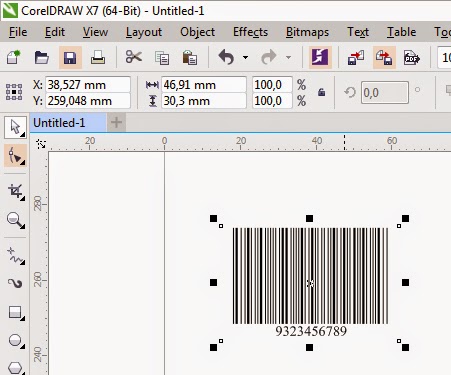Select the Pick tool
This screenshot has width=451, height=375.
(x=15, y=127)
